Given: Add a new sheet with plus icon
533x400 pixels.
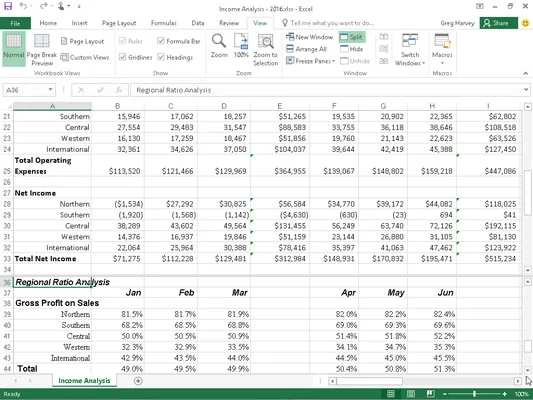Looking at the screenshot, I should 138,381.
